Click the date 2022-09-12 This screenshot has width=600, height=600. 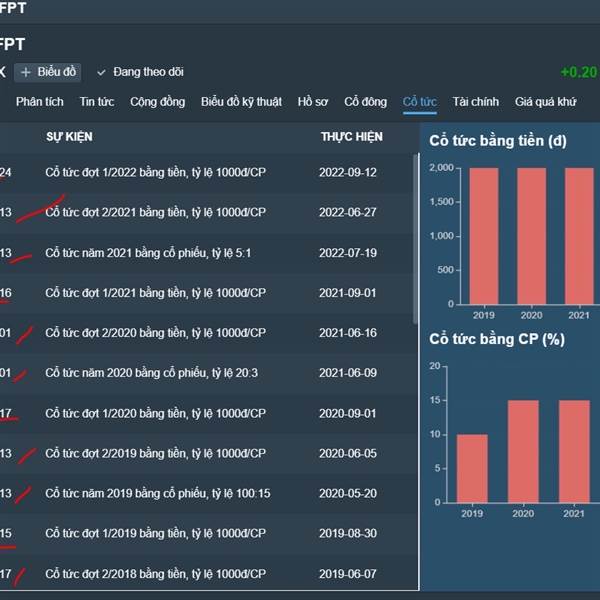348,173
